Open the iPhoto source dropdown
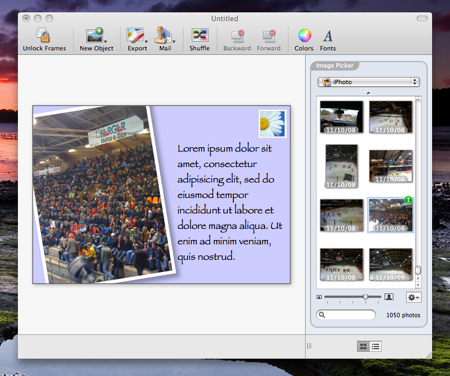The width and height of the screenshot is (450, 376). 369,82
